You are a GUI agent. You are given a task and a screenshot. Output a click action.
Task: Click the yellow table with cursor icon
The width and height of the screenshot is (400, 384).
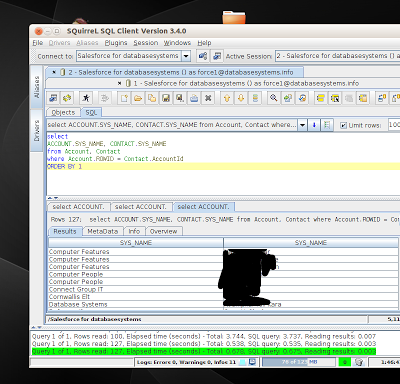pyautogui.click(x=335, y=98)
